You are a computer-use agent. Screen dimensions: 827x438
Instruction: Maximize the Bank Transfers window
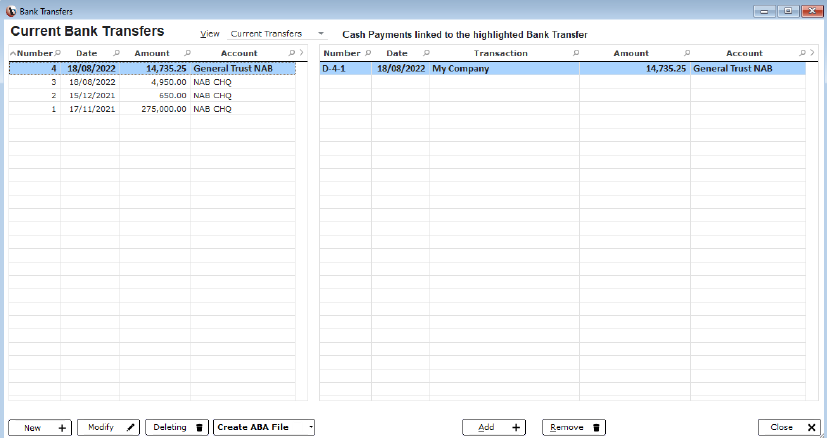coord(788,11)
